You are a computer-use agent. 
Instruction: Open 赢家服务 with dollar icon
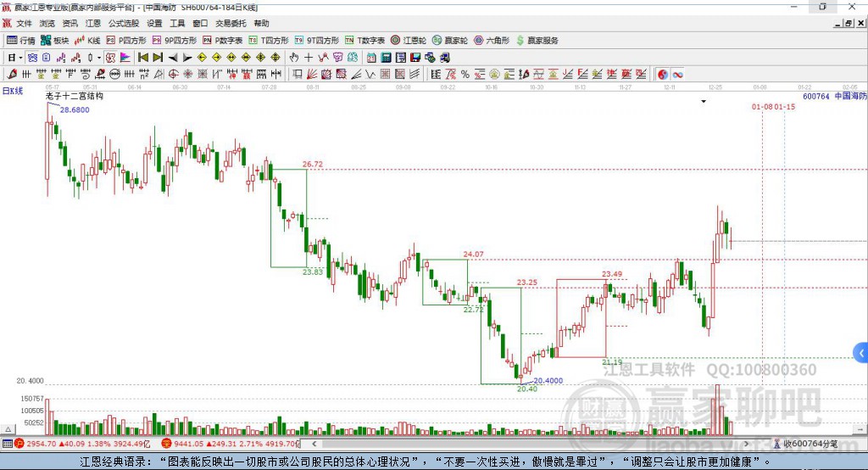pyautogui.click(x=537, y=41)
